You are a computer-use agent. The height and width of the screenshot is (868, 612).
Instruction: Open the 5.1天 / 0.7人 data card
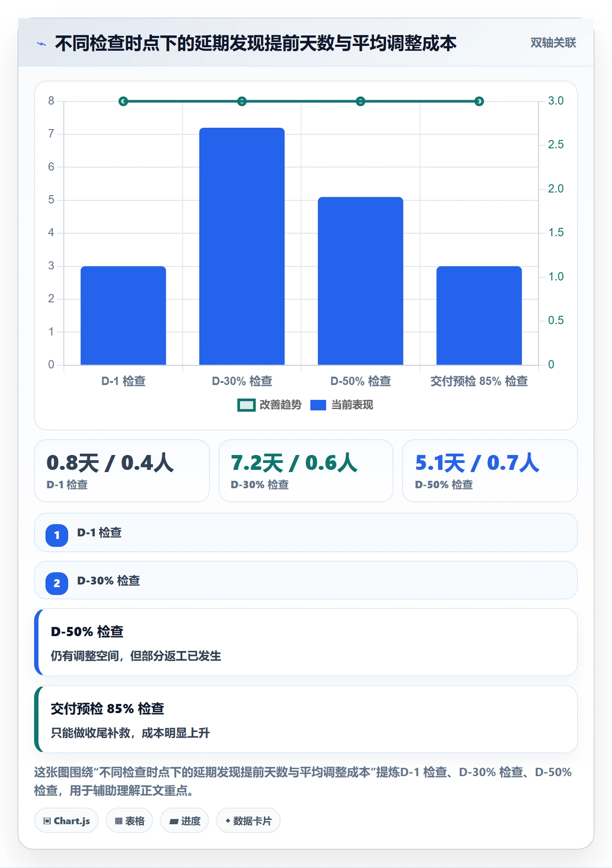point(490,471)
